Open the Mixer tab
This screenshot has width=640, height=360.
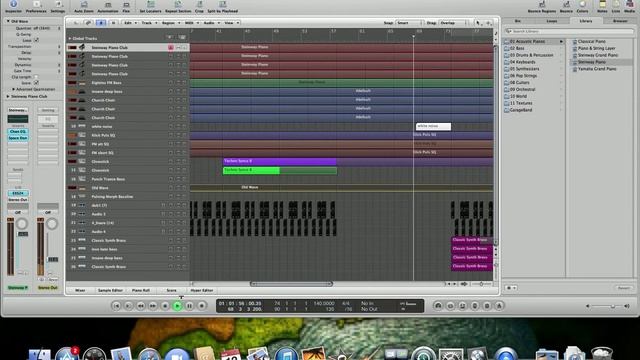pos(80,290)
